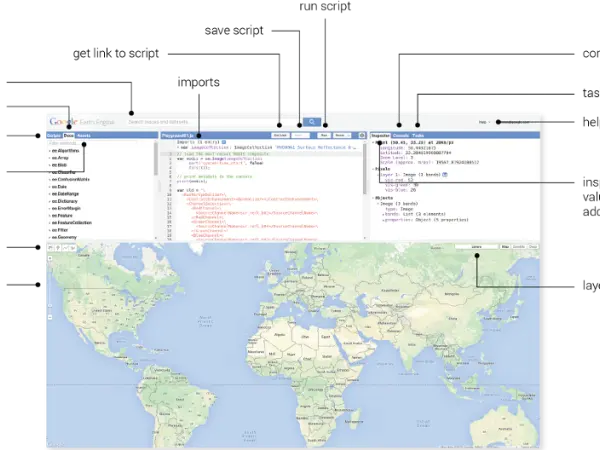Switch the map to Satellite view
The image size is (600, 450).
point(519,247)
